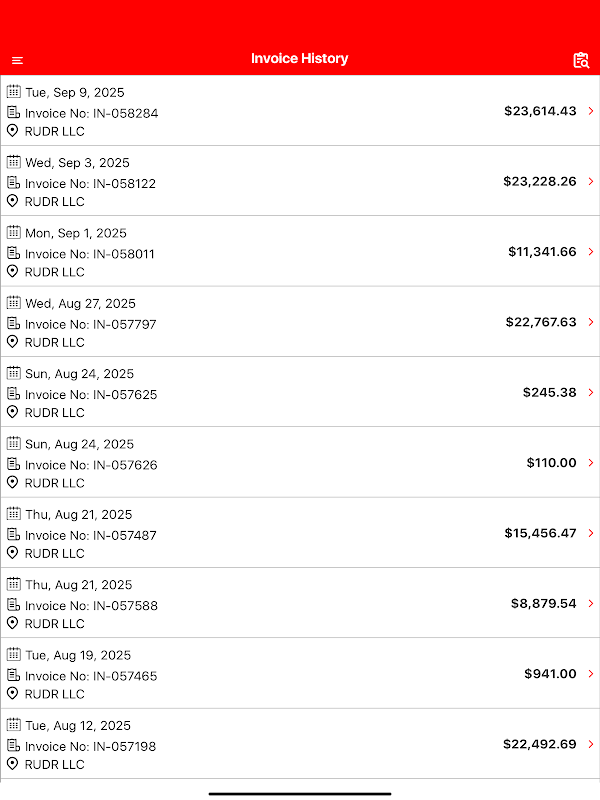
Task: Click invoice document icon for IN-057625
Action: (x=14, y=394)
